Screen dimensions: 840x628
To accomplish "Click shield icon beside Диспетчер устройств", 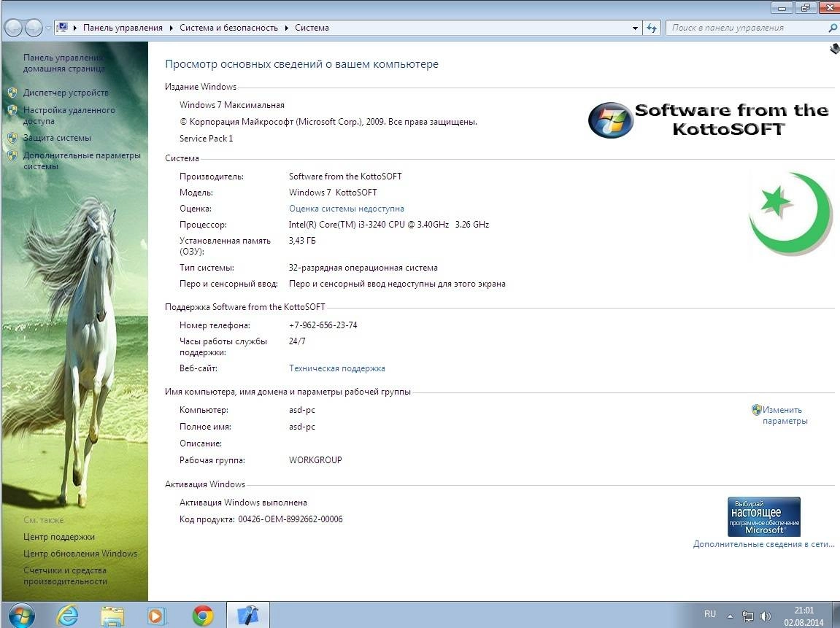I will pyautogui.click(x=12, y=93).
